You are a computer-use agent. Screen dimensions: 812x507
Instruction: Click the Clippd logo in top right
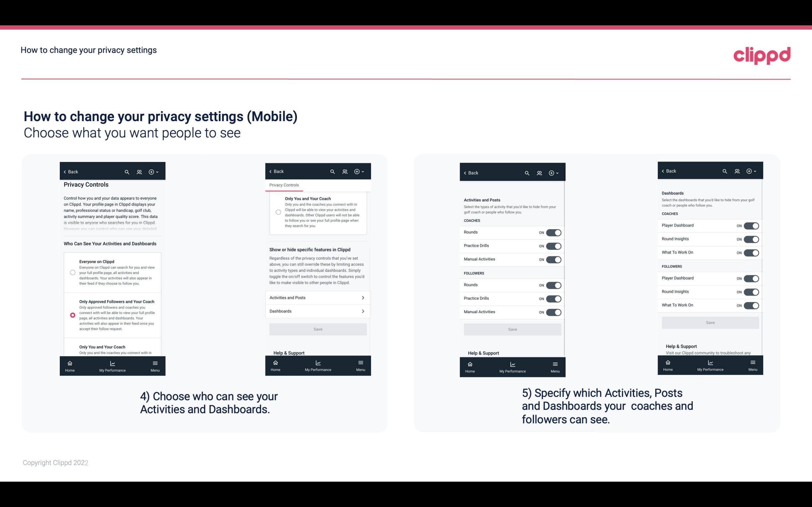(x=762, y=54)
